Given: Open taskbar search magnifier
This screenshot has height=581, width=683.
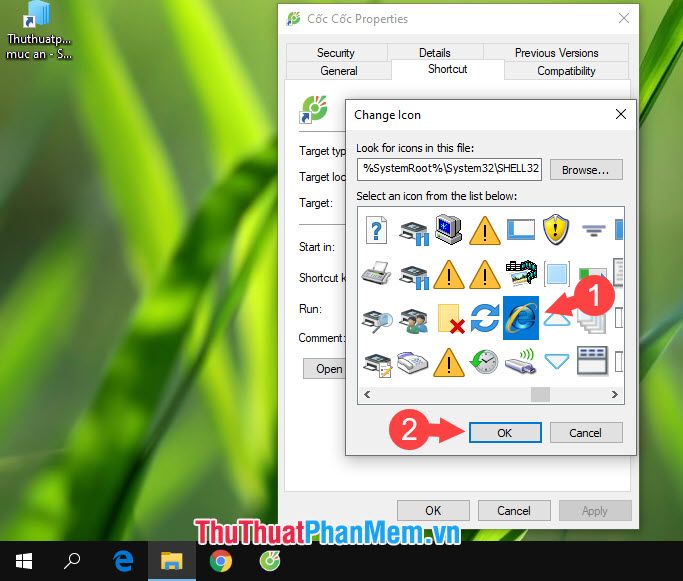Looking at the screenshot, I should coord(72,561).
